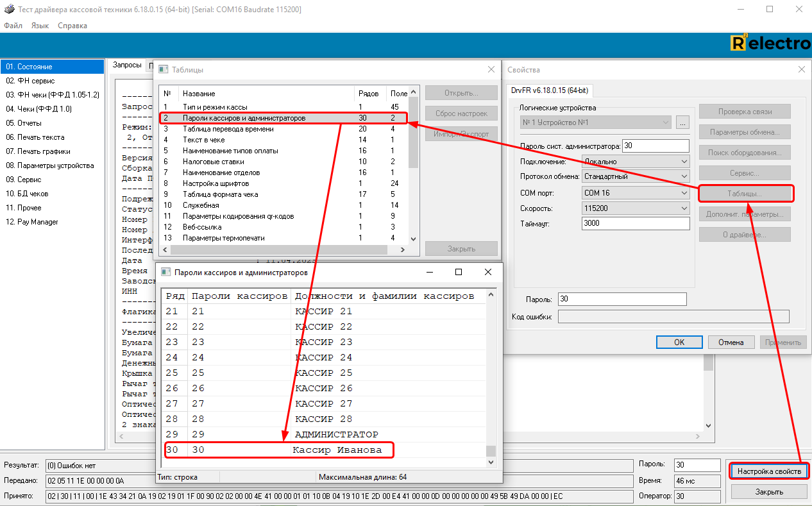812x506 pixels.
Task: Click the Настройка свойств button
Action: click(x=769, y=471)
